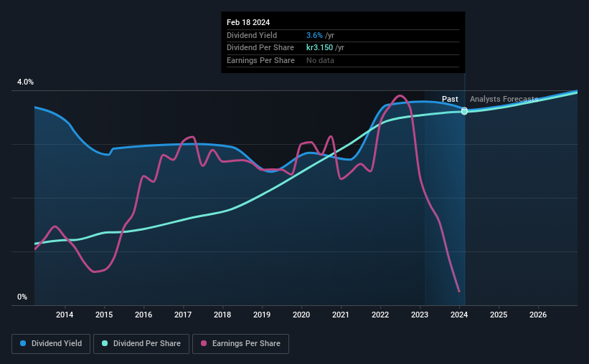Click the 2014 label on the time axis

coord(65,315)
